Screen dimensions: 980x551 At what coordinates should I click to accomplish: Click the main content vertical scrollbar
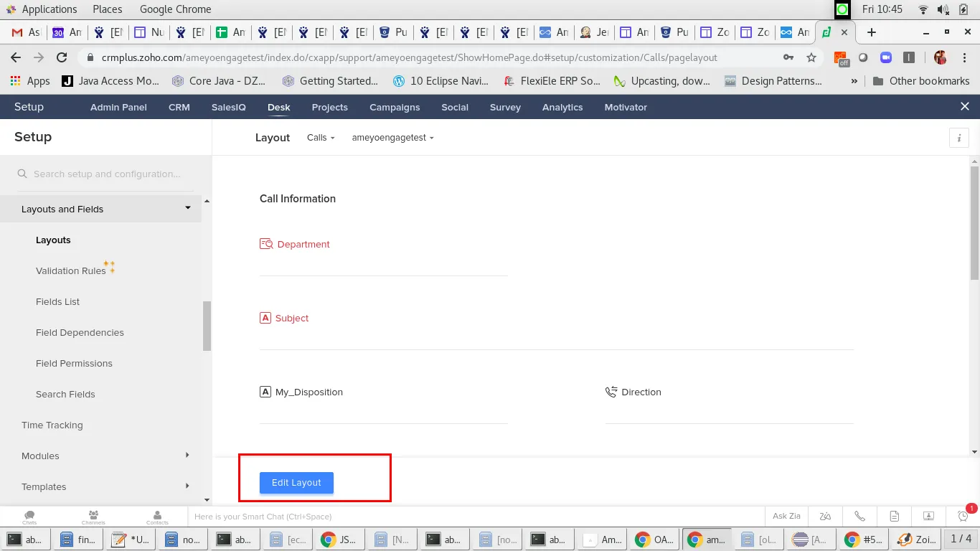(x=974, y=222)
